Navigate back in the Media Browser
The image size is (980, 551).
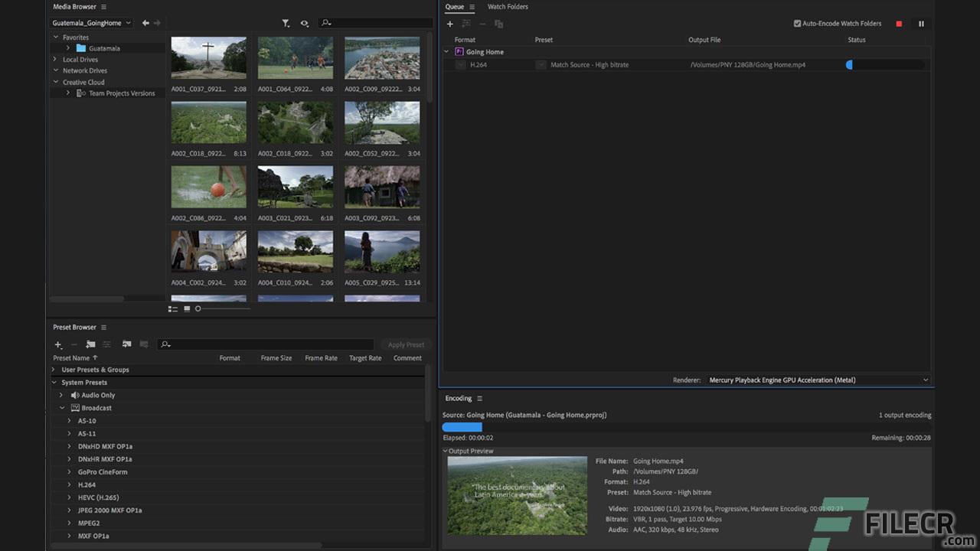[145, 23]
